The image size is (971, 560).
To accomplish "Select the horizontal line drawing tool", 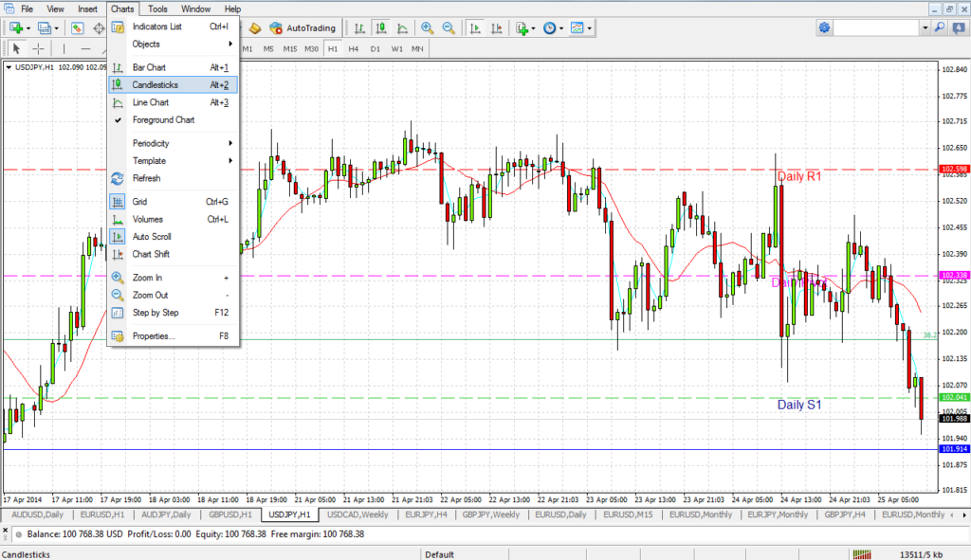I will tap(85, 48).
